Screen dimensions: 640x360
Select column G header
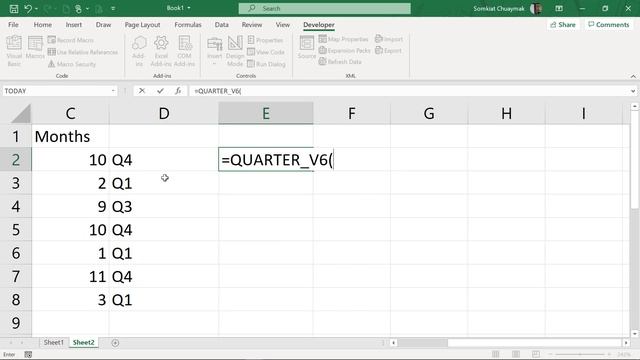(x=429, y=113)
